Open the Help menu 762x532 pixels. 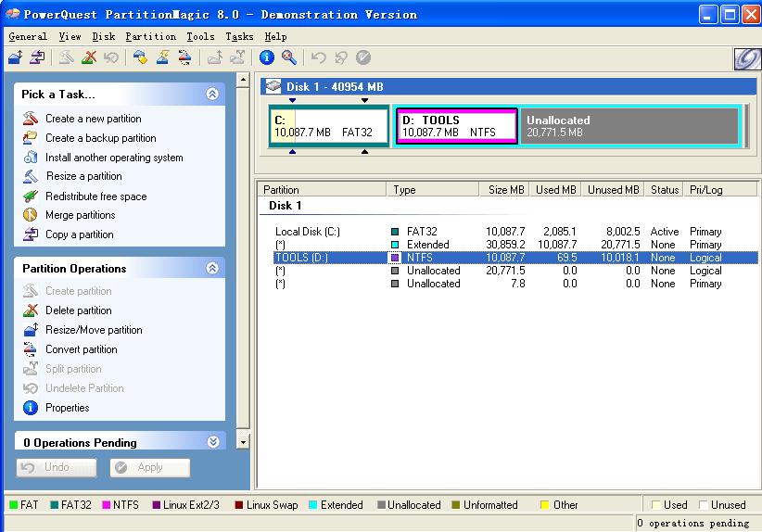pyautogui.click(x=275, y=36)
